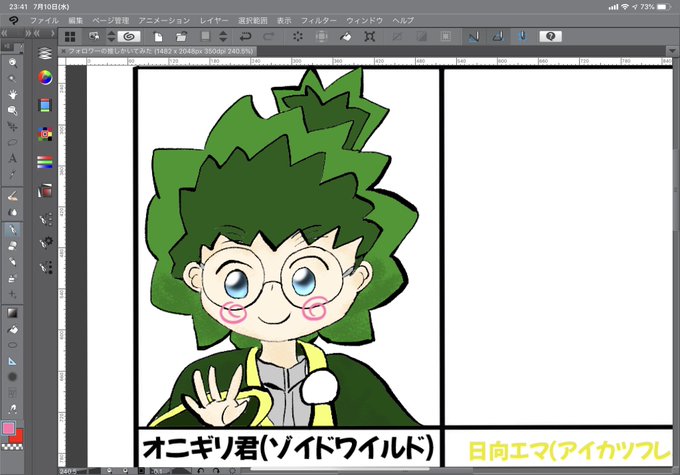The height and width of the screenshot is (475, 680).
Task: Select the transparent checkered color
Action: (10, 446)
